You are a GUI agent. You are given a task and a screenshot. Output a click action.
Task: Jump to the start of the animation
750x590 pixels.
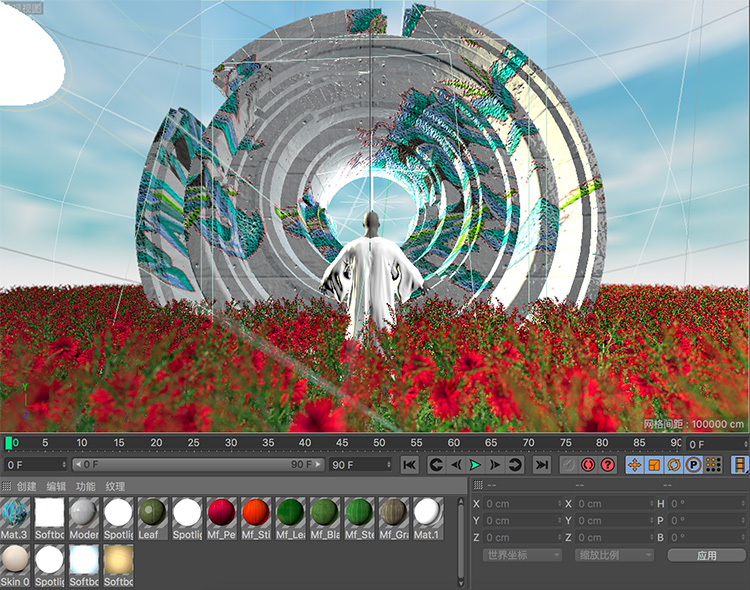[409, 465]
